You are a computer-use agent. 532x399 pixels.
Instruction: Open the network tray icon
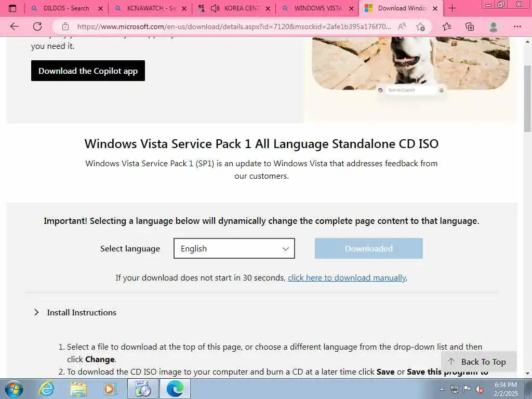click(454, 389)
